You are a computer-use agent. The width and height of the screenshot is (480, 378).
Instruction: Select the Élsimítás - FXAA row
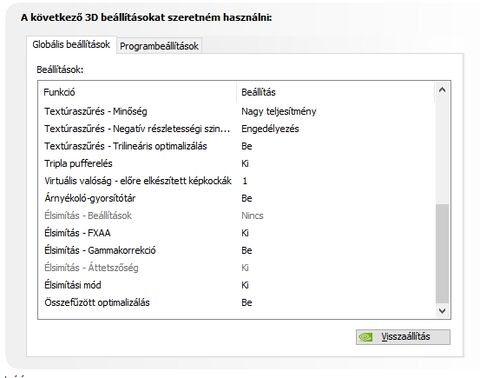pyautogui.click(x=236, y=233)
